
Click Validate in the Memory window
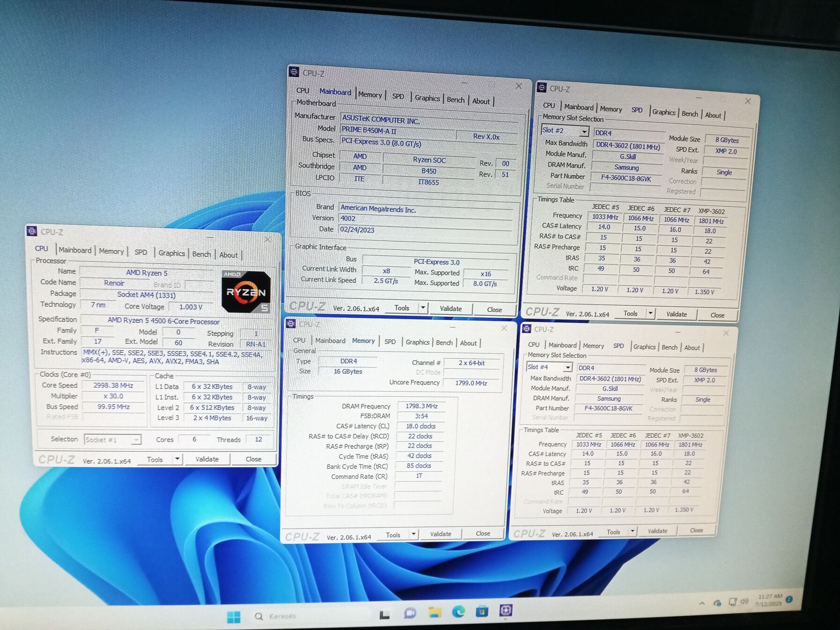click(441, 534)
